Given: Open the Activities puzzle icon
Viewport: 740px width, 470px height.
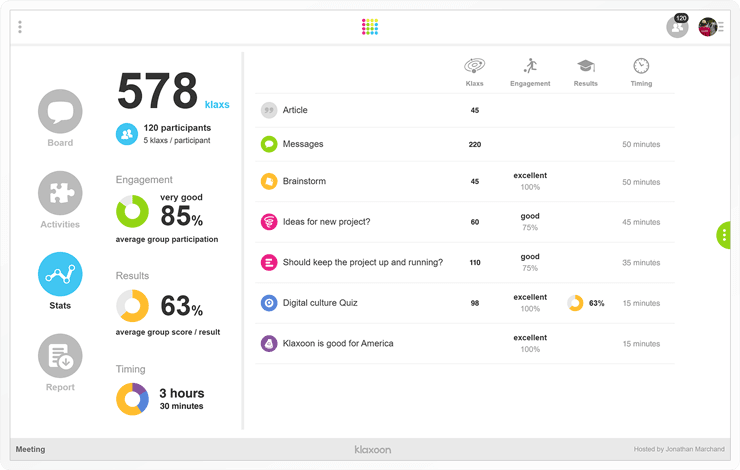Looking at the screenshot, I should pos(60,193).
